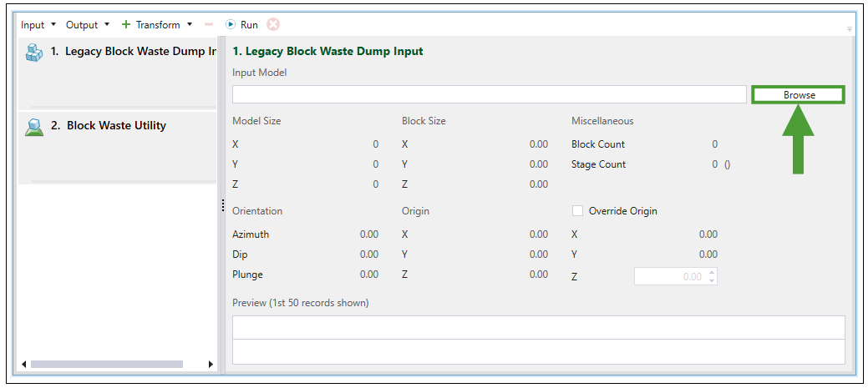
Task: Click the red circled X cancel icon
Action: coord(272,25)
